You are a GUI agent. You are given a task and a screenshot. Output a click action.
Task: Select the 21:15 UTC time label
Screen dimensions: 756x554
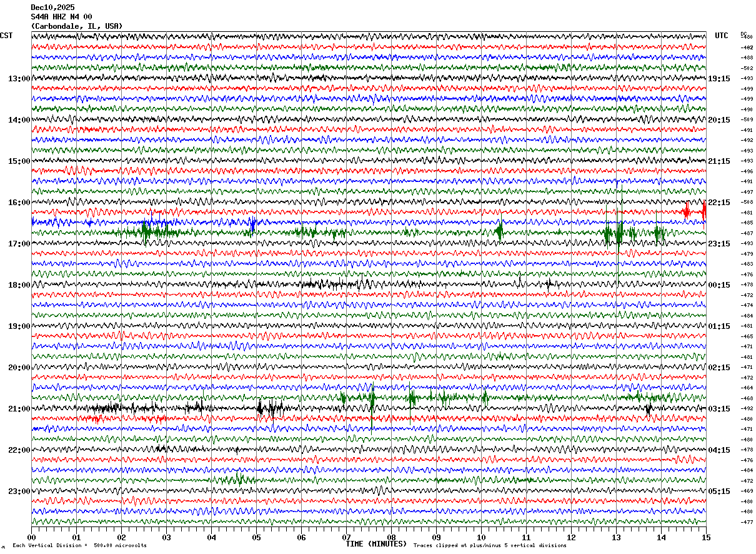pos(719,161)
